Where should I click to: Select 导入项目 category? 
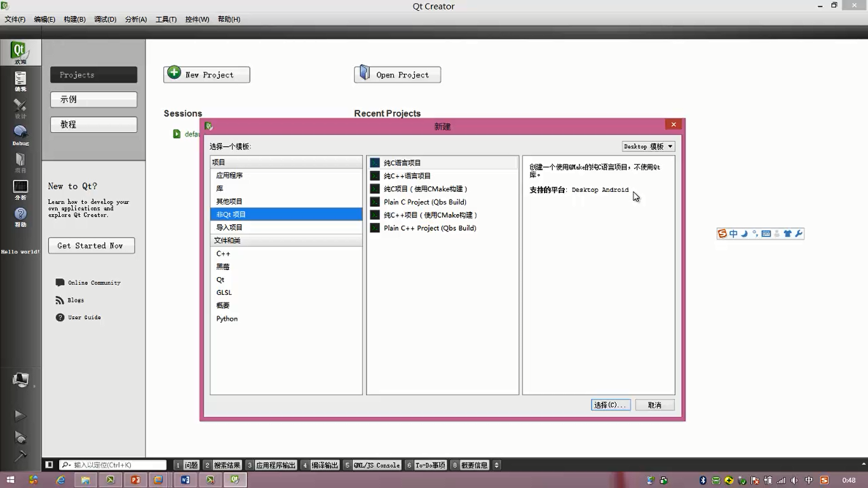(286, 227)
